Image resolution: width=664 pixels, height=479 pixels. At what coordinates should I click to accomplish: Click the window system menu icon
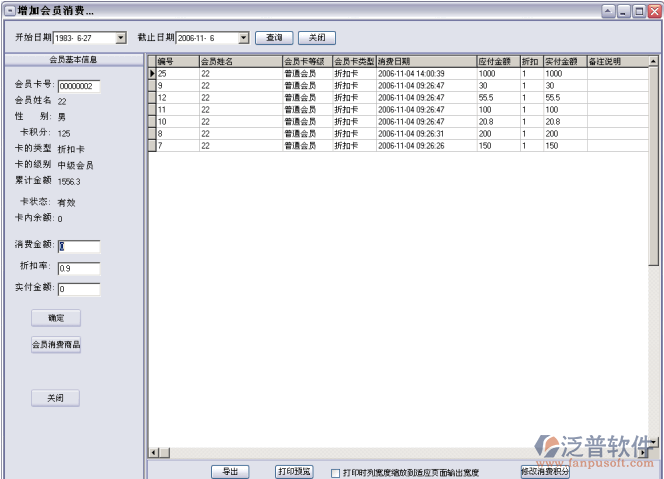point(9,11)
